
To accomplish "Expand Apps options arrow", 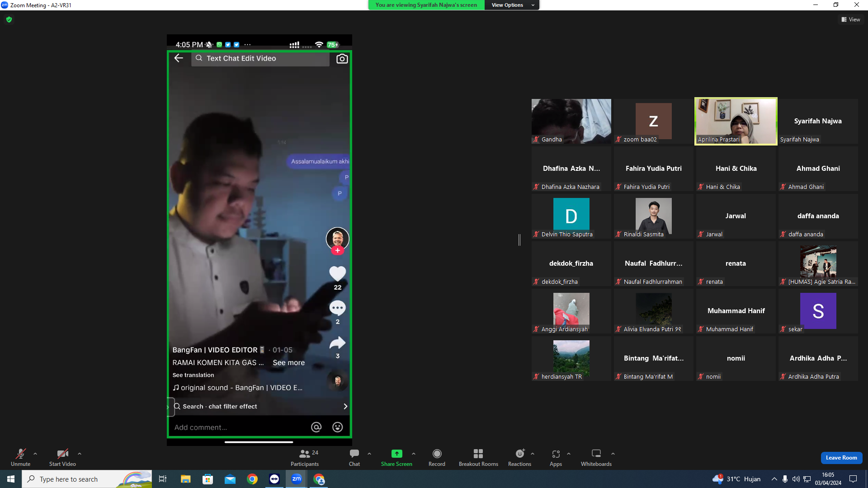I will pos(569,454).
